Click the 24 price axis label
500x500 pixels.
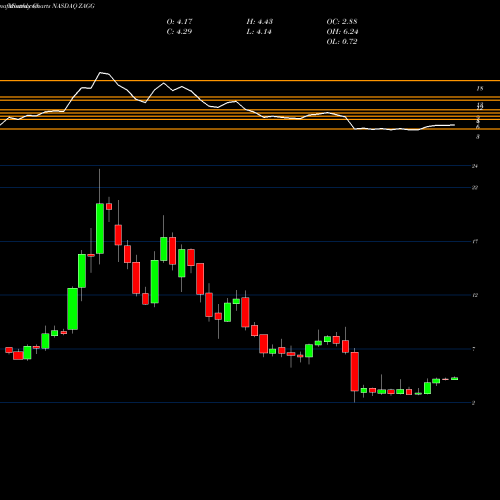point(475,166)
